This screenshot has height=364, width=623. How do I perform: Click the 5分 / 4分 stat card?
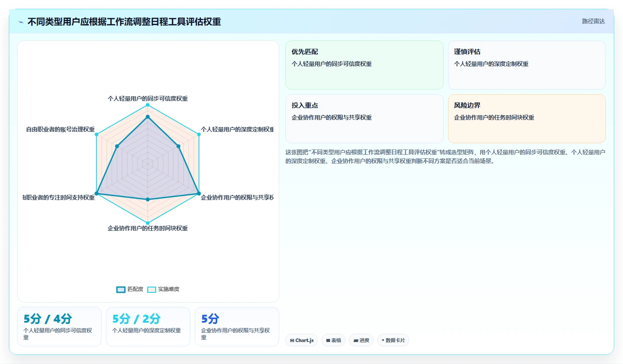coord(59,327)
